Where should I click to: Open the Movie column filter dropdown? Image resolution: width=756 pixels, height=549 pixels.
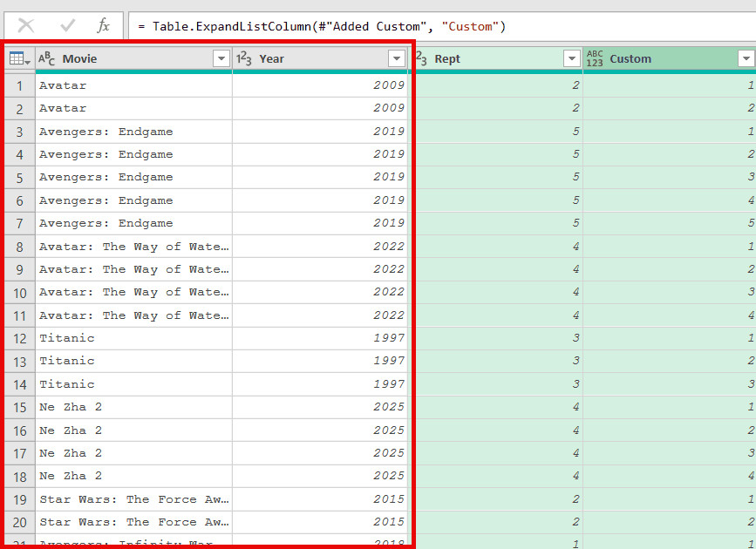point(221,58)
